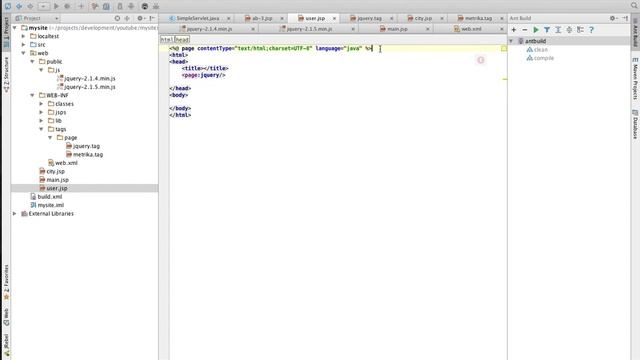
Task: Switch to web.xml editor tab
Action: [x=471, y=29]
